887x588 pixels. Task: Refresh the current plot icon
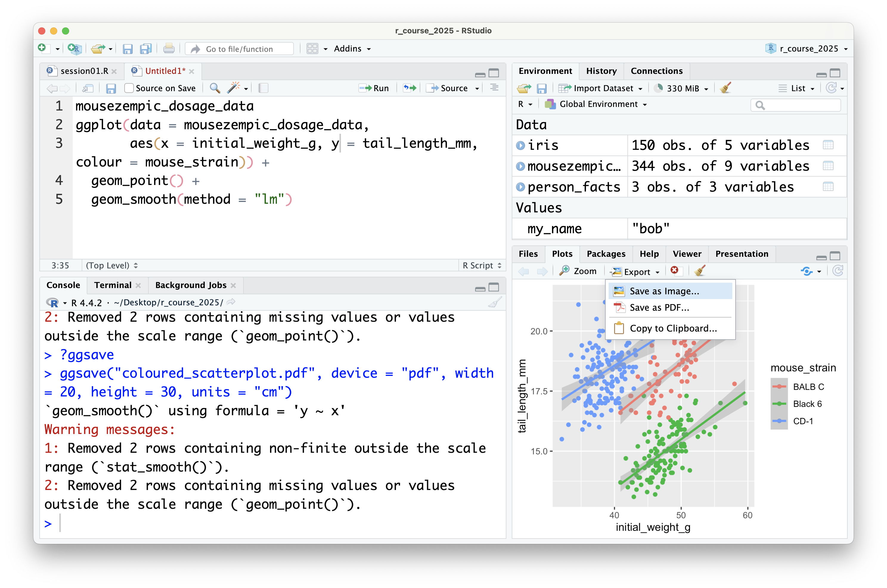click(838, 271)
